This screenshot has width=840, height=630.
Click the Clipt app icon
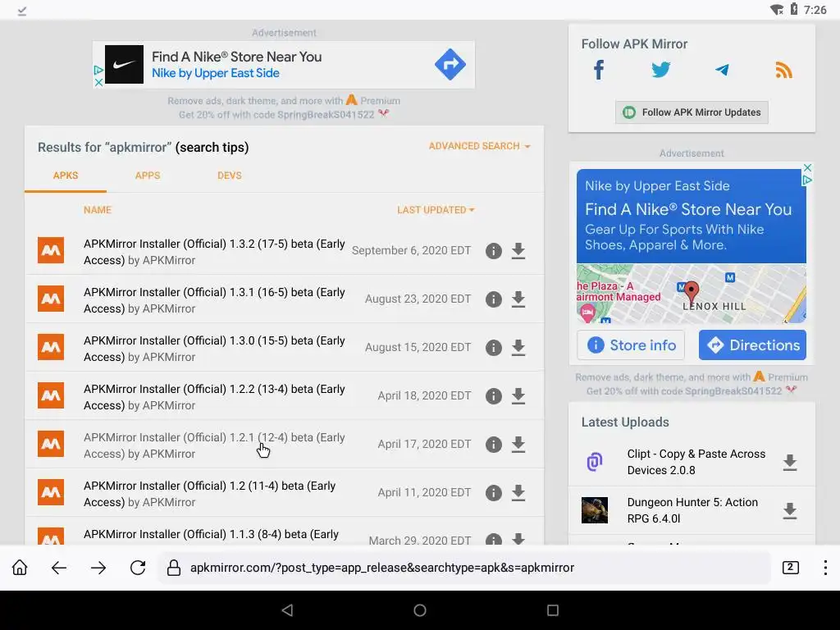point(595,462)
